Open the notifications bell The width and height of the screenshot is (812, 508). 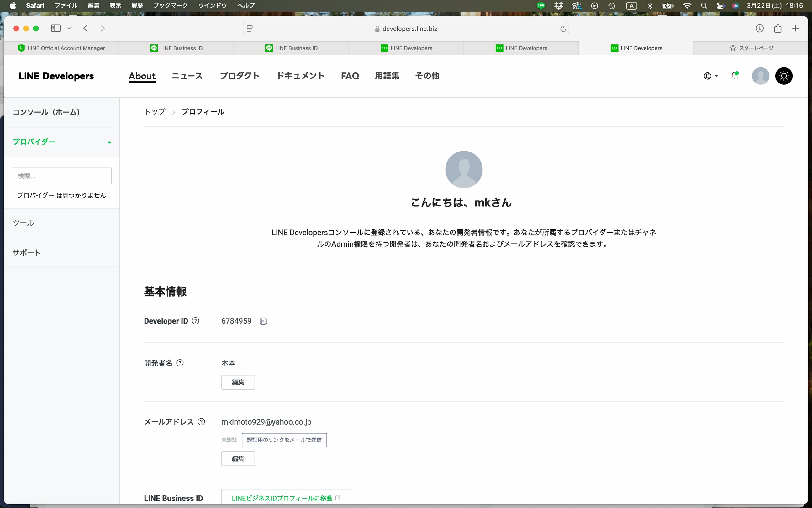pos(735,76)
